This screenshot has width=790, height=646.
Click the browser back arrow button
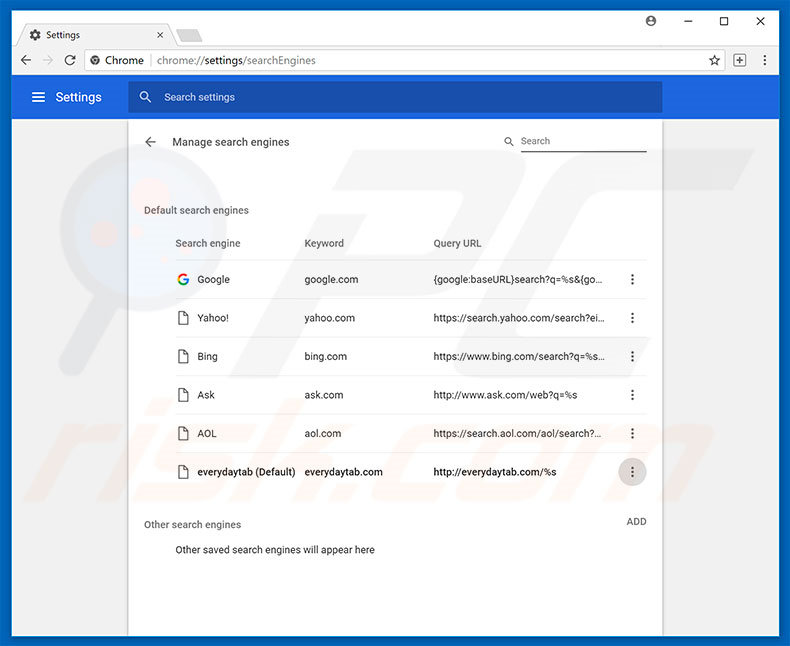point(26,60)
